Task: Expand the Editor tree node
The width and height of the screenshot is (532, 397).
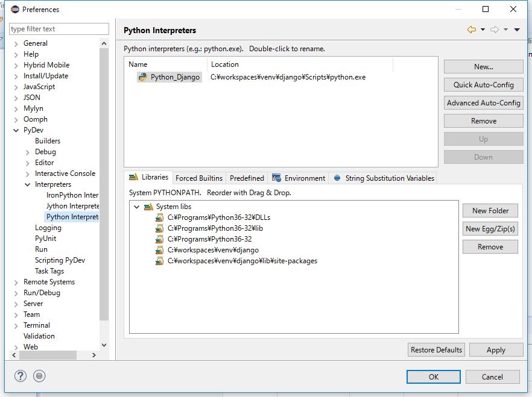Action: pyautogui.click(x=28, y=163)
